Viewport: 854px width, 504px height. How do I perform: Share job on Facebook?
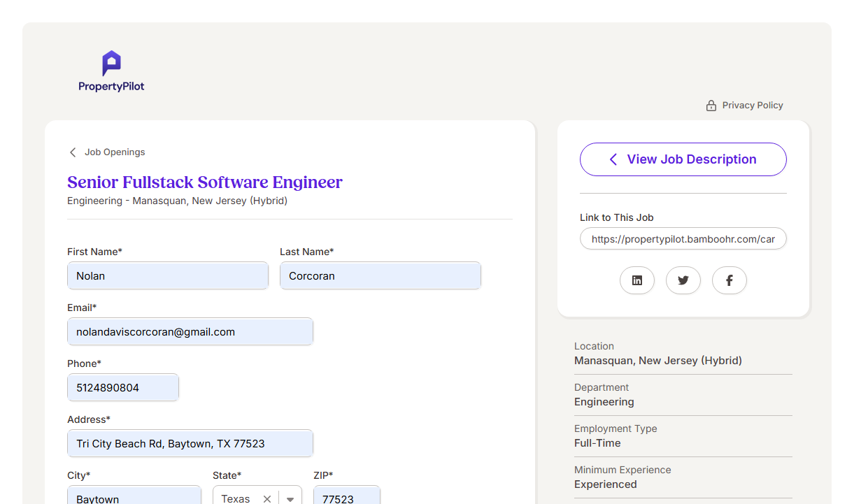pos(729,280)
